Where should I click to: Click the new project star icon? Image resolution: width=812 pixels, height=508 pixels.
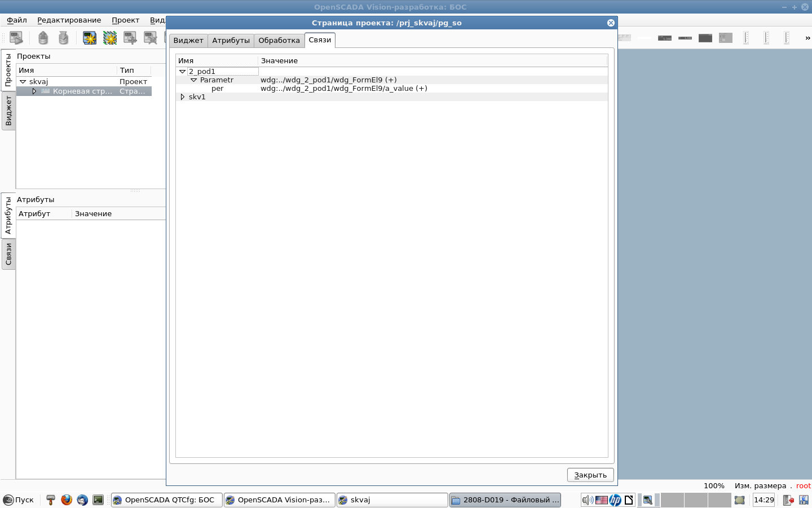click(90, 38)
